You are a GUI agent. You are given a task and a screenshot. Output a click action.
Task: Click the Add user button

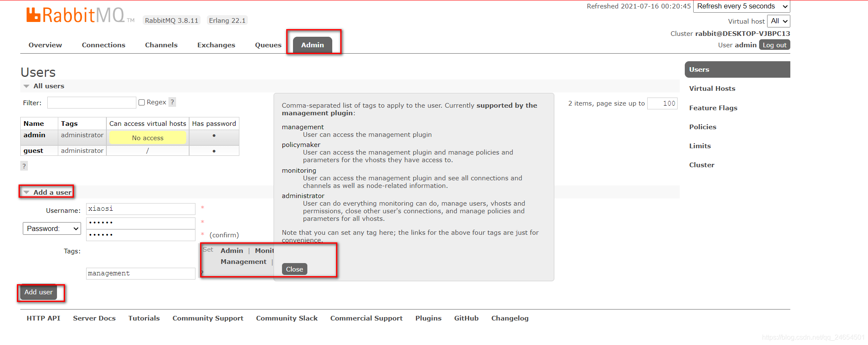pyautogui.click(x=38, y=292)
